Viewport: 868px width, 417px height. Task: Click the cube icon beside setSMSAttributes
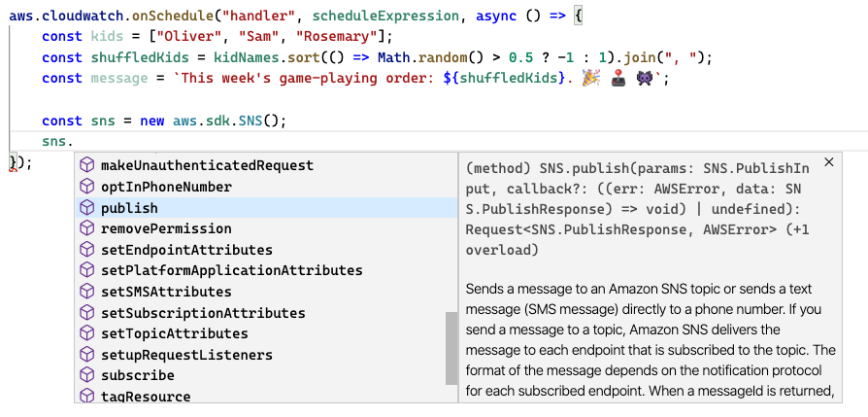(87, 292)
